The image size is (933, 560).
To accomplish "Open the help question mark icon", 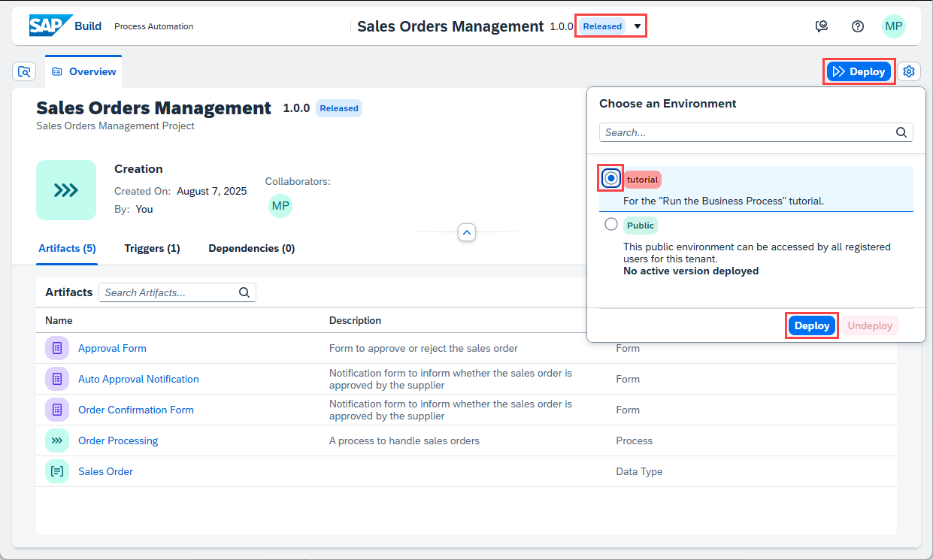I will coord(858,26).
